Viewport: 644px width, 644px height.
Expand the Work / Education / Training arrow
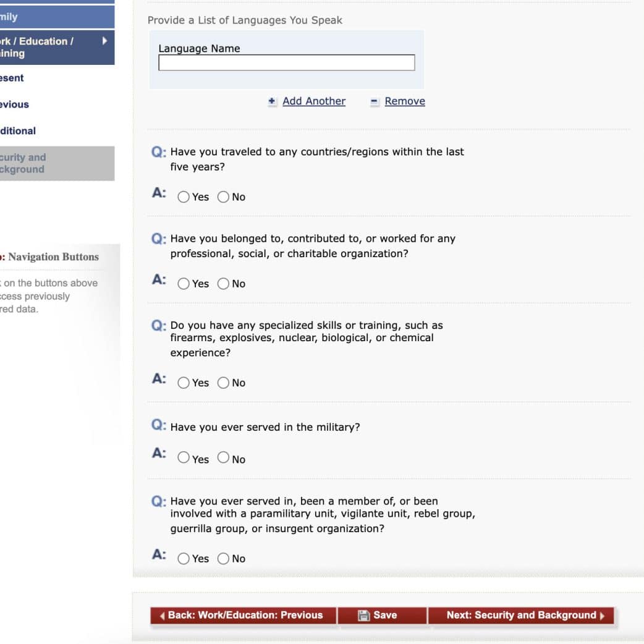104,41
